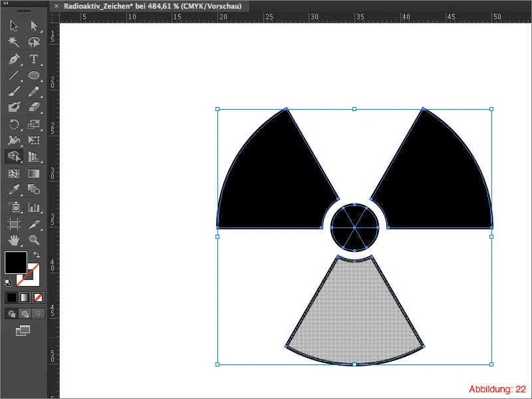
Task: Apply solid Color mode button
Action: (x=11, y=297)
